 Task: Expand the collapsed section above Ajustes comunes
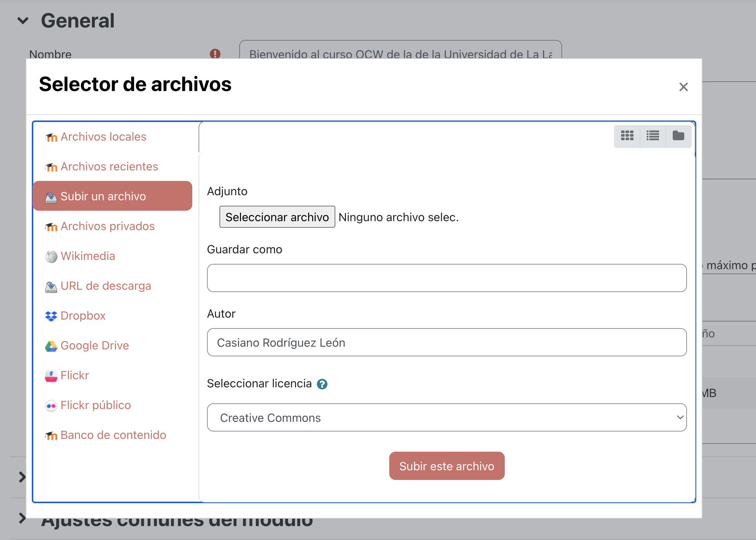pyautogui.click(x=22, y=477)
